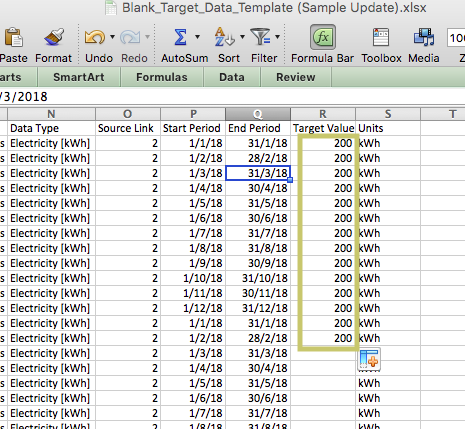465x429 pixels.
Task: Select the 1/12/18 start period cell
Action: [193, 308]
